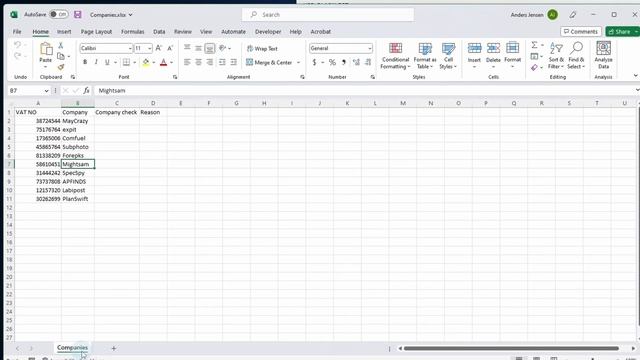Increase font size with larger A icon
This screenshot has height=360, width=640.
[159, 48]
